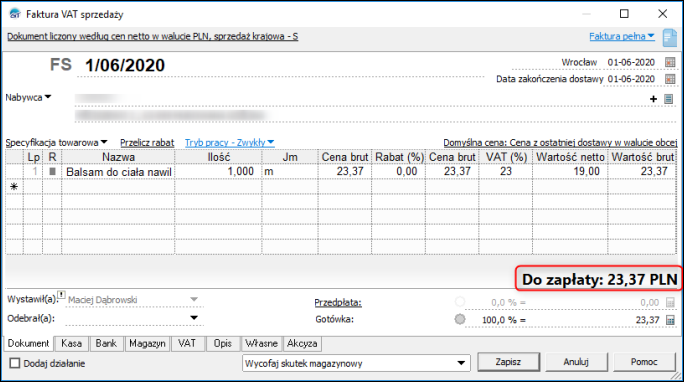The width and height of the screenshot is (684, 382).
Task: Click the Nazwa column header
Action: coord(118,157)
